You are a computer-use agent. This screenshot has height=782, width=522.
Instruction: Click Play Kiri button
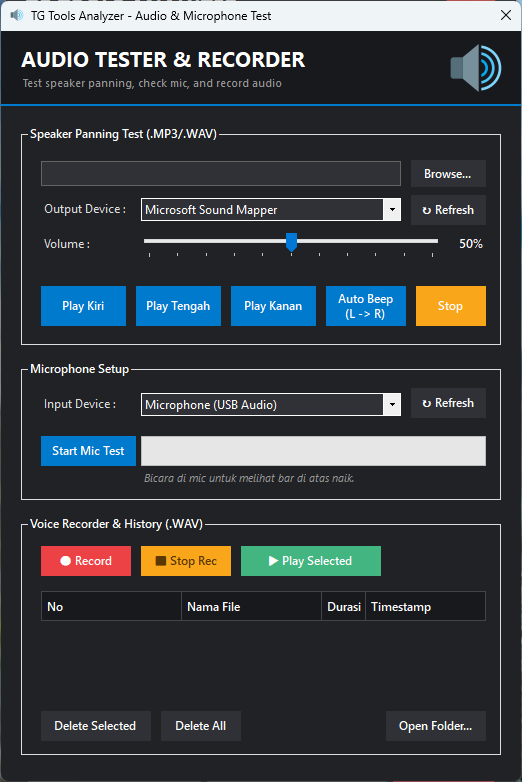[x=83, y=306]
